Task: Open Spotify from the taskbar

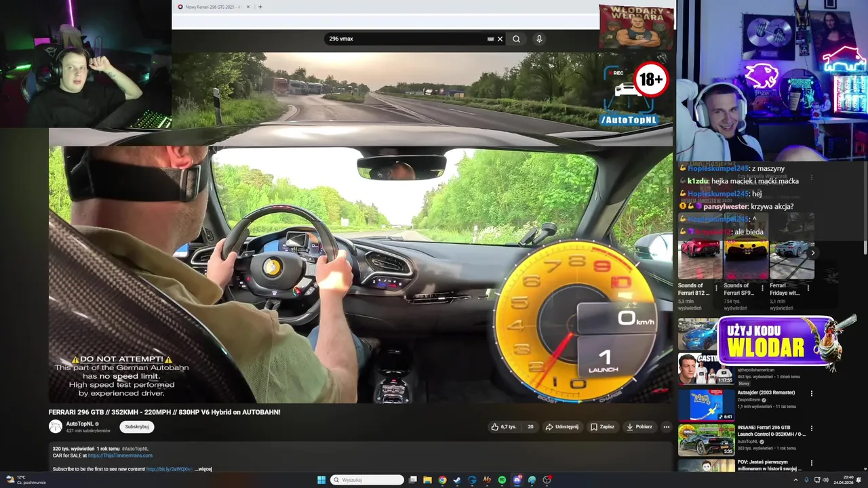Action: click(502, 480)
